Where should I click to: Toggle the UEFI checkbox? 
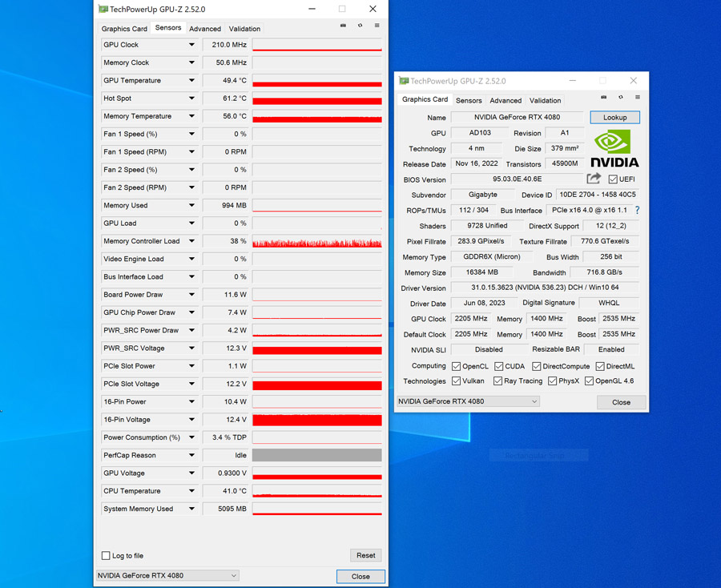(x=613, y=179)
